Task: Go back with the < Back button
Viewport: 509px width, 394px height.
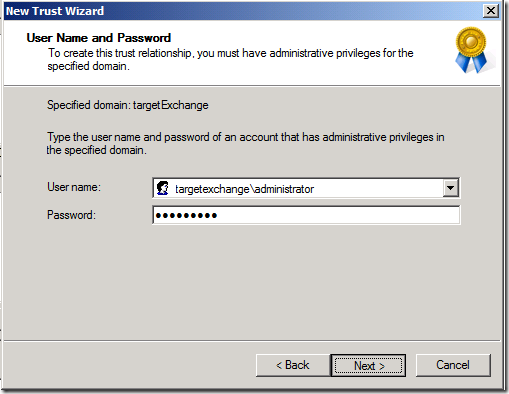Action: pos(293,365)
